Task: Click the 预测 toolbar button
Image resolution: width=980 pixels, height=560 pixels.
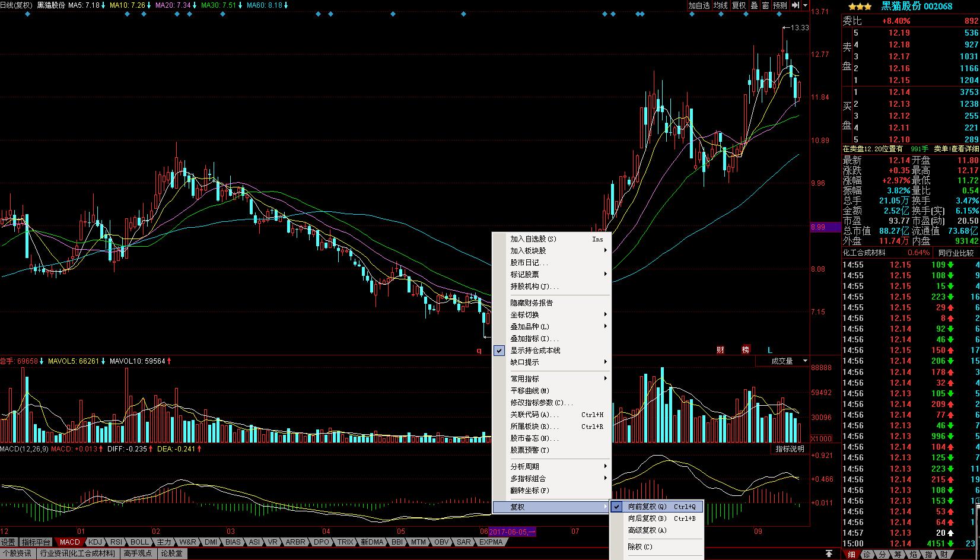Action: (x=780, y=5)
